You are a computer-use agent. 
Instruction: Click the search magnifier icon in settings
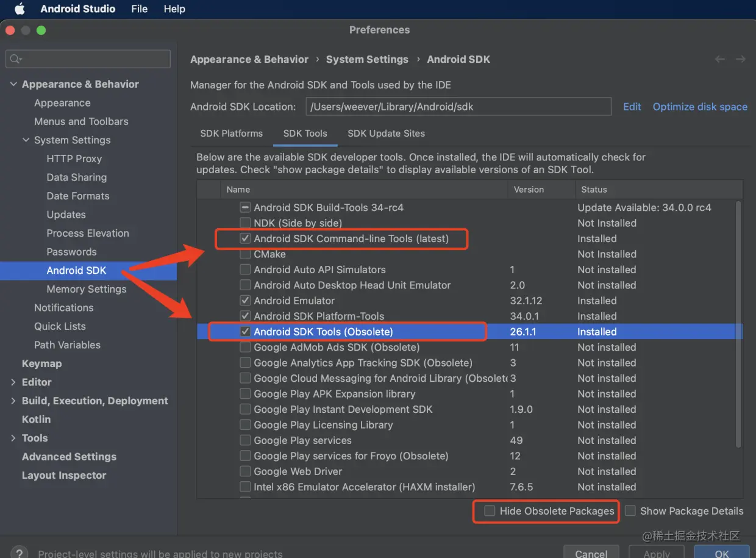[15, 59]
